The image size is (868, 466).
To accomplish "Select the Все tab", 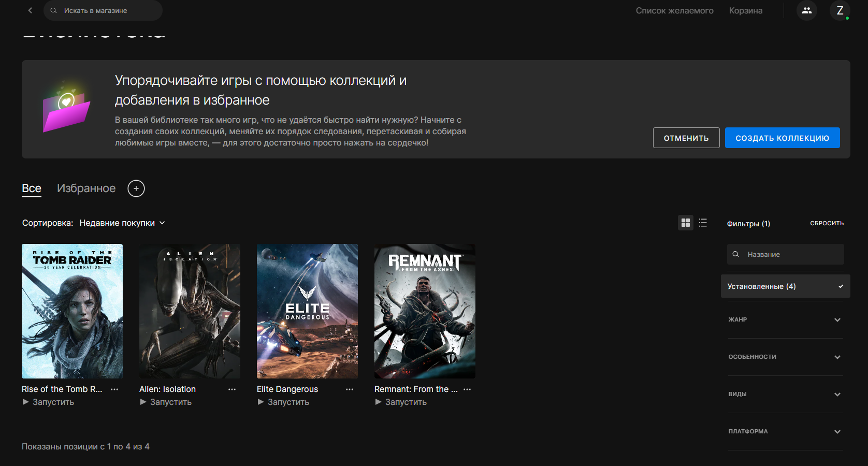I will (32, 188).
